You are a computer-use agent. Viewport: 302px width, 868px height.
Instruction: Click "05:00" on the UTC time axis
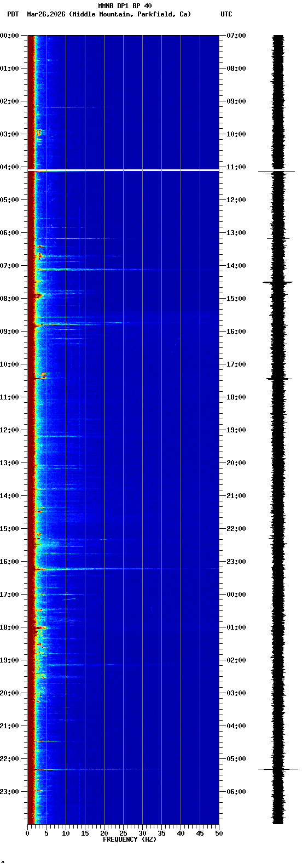pyautogui.click(x=236, y=759)
